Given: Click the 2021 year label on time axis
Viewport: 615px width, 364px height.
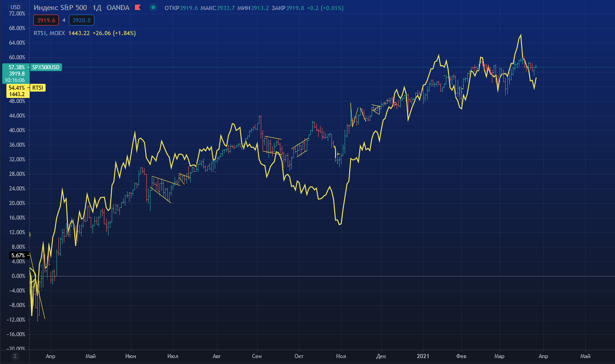Looking at the screenshot, I should (423, 356).
